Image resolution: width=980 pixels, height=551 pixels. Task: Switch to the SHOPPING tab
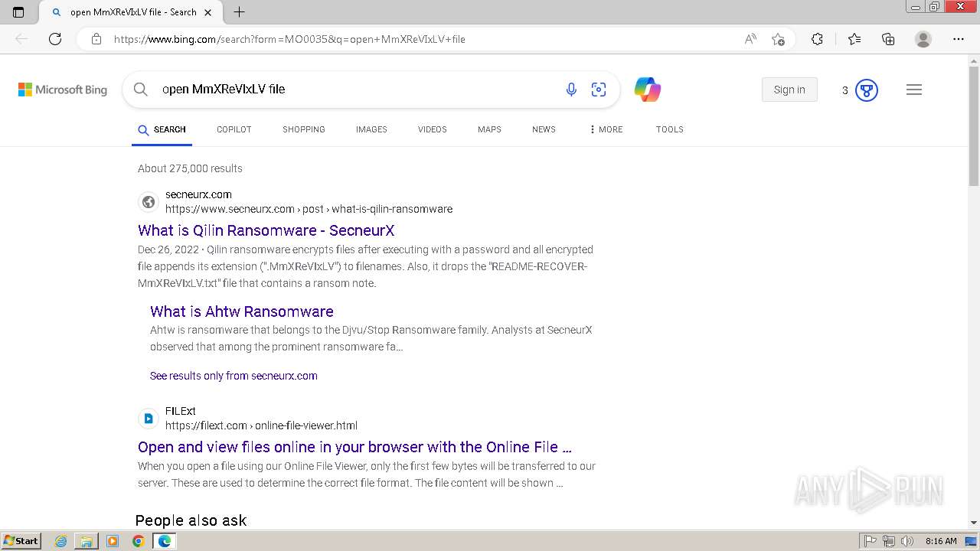point(304,129)
